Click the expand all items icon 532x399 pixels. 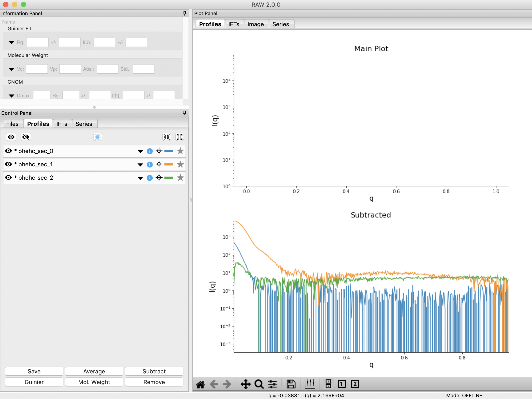click(x=179, y=137)
